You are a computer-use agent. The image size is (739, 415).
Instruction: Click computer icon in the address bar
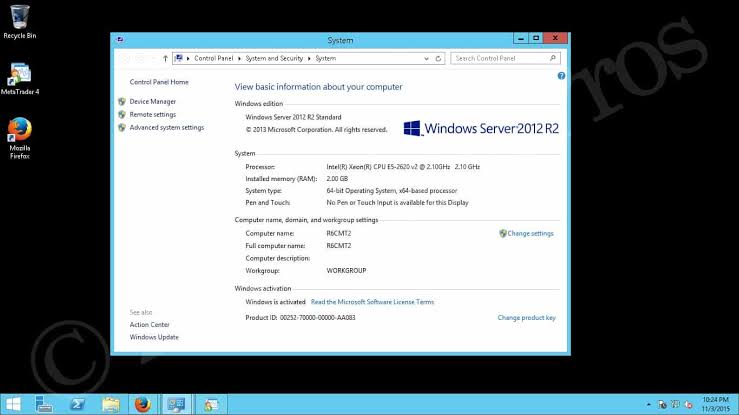click(179, 58)
